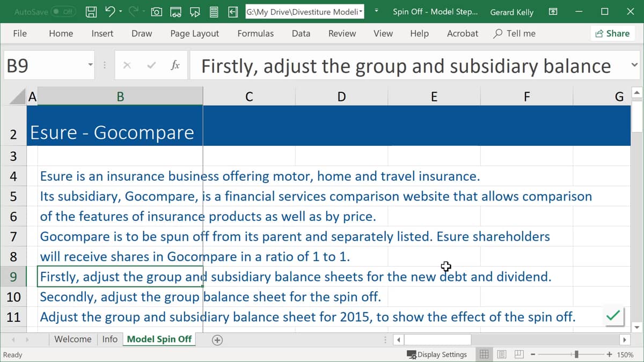The image size is (644, 362).
Task: Open the Help tab
Action: click(x=419, y=33)
